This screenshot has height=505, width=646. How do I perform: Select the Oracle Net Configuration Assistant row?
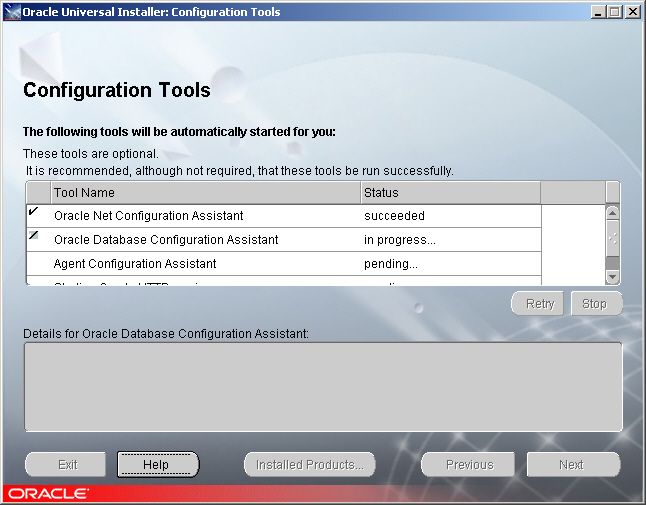pyautogui.click(x=284, y=216)
